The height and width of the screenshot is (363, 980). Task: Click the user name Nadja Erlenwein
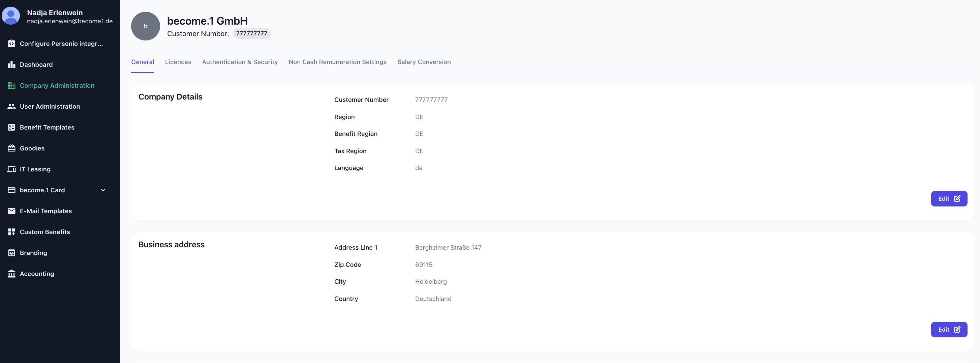tap(55, 12)
